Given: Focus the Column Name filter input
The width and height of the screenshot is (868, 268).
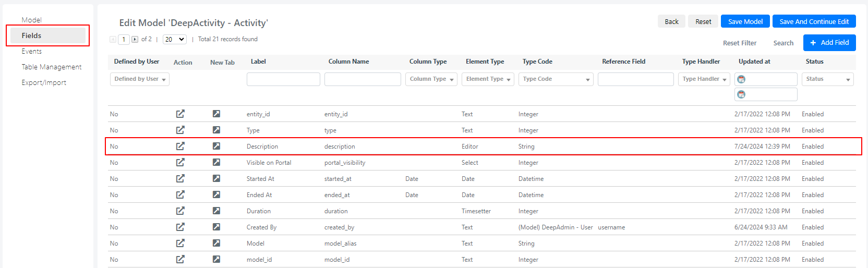Looking at the screenshot, I should [363, 79].
